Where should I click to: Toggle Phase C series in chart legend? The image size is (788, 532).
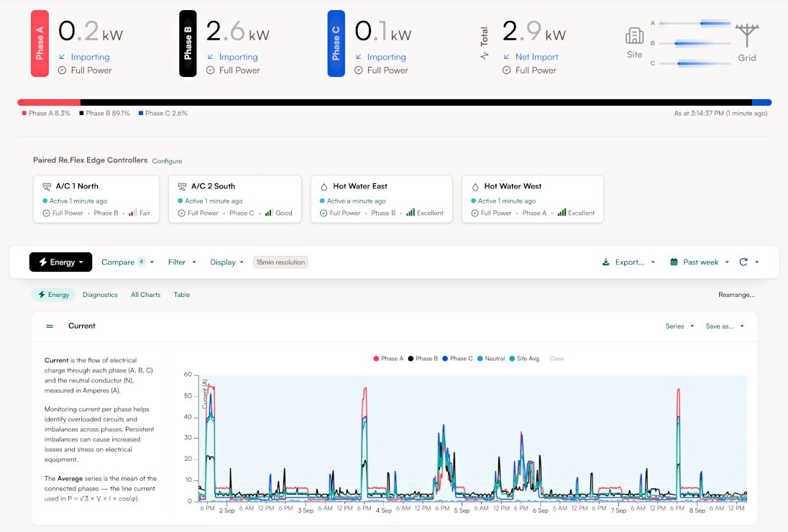tap(457, 359)
